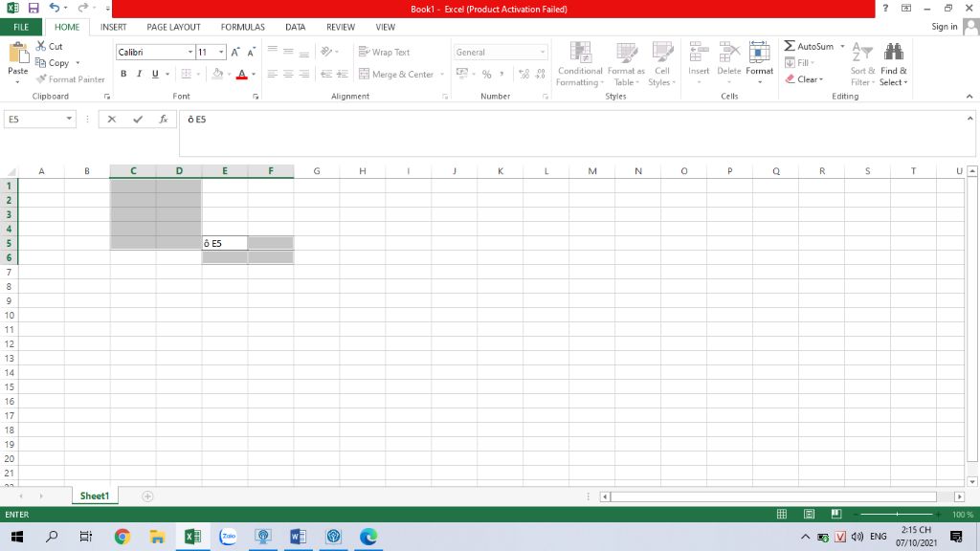Viewport: 980px width, 551px height.
Task: Open the General number format dropdown
Action: click(542, 52)
